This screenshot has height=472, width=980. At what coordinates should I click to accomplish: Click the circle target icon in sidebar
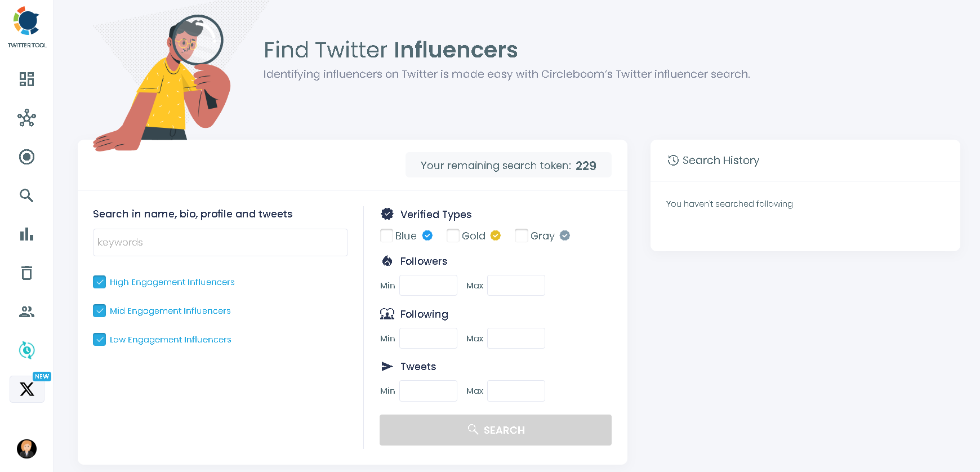tap(26, 157)
